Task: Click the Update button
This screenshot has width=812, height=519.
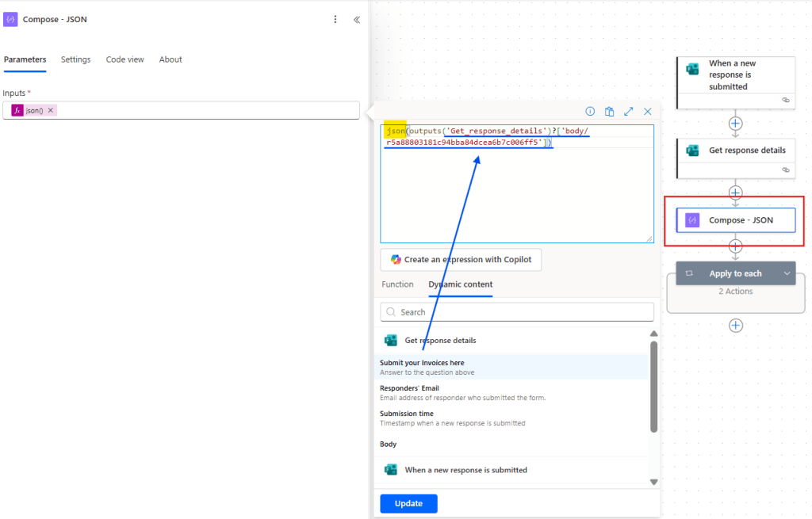Action: pyautogui.click(x=408, y=503)
